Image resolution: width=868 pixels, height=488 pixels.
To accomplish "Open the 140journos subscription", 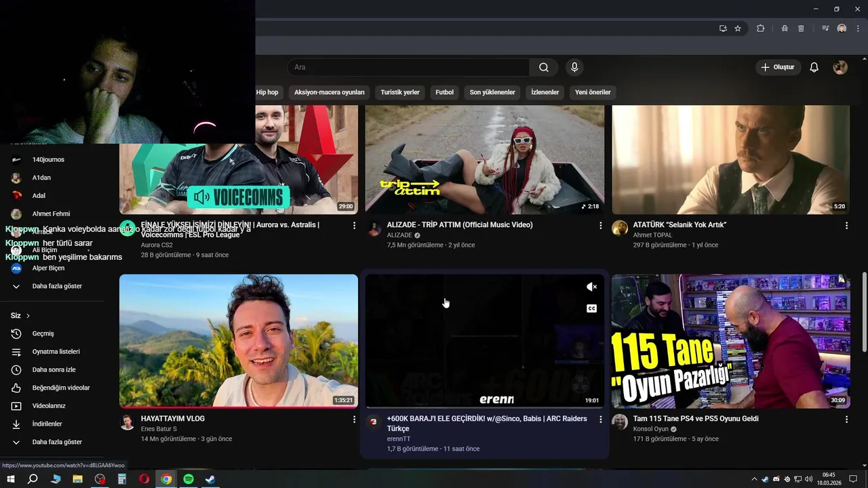I will point(48,160).
